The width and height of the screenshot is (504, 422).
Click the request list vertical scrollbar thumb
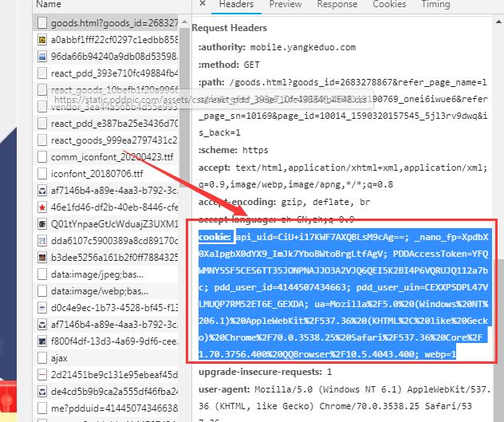click(x=185, y=106)
